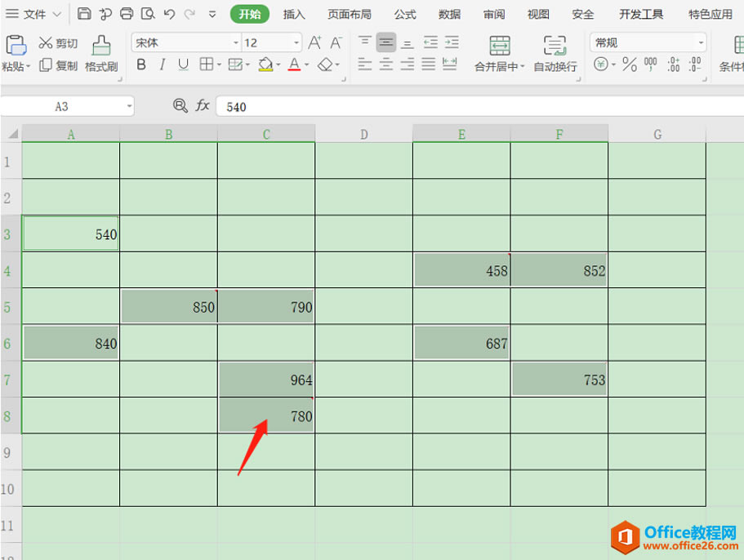744x560 pixels.
Task: Click the Undo arrow icon
Action: tap(169, 13)
